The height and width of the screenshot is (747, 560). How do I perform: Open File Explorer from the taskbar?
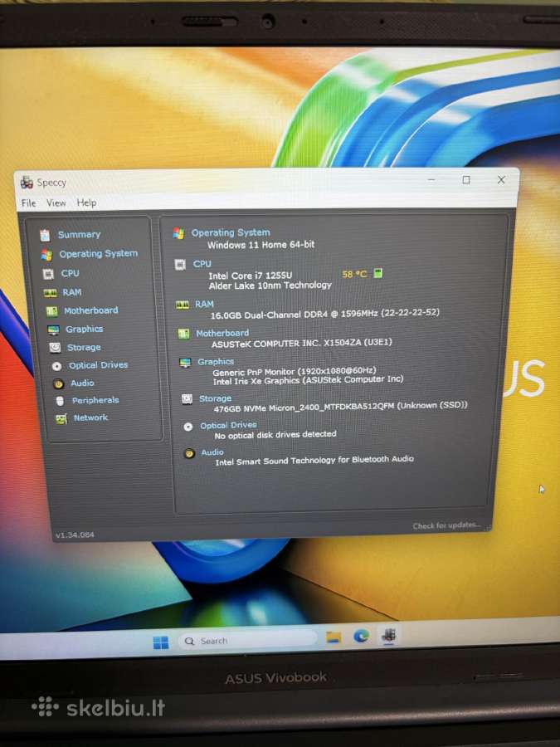click(x=334, y=637)
